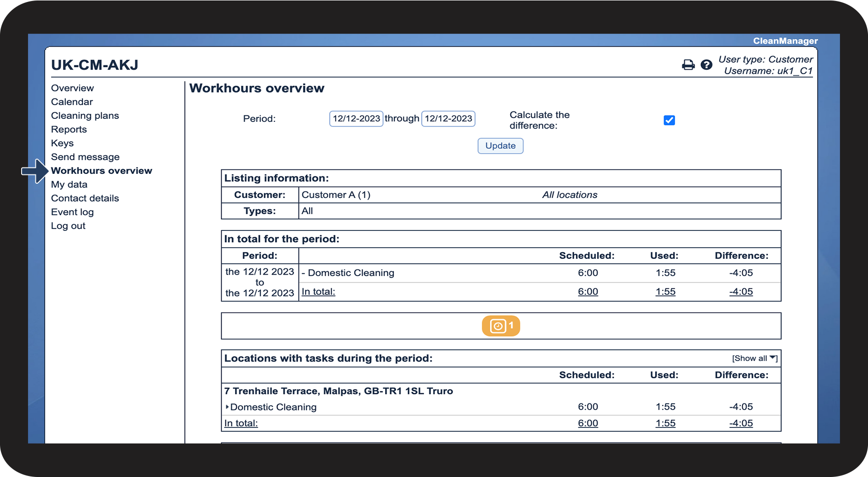
Task: Open Send message in the sidebar
Action: (85, 157)
